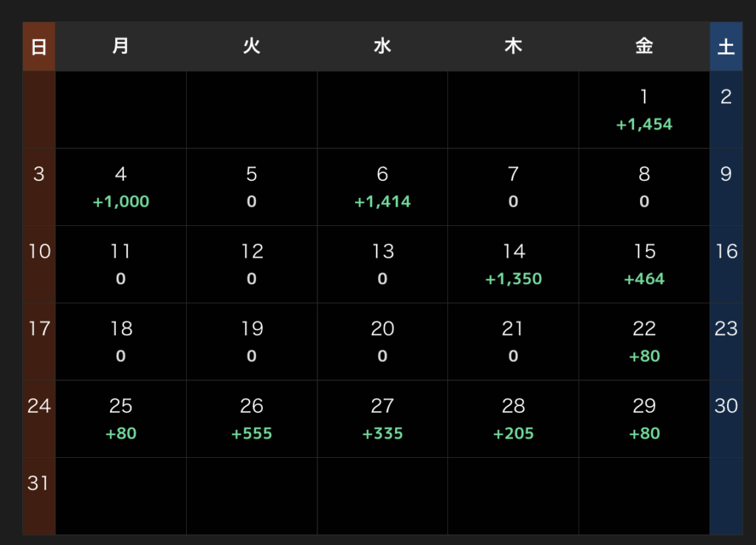Open day 15 showing +464
756x545 pixels.
click(x=644, y=264)
